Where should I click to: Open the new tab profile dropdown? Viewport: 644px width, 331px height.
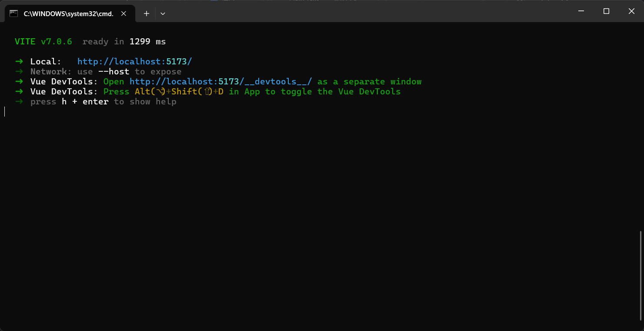[163, 13]
